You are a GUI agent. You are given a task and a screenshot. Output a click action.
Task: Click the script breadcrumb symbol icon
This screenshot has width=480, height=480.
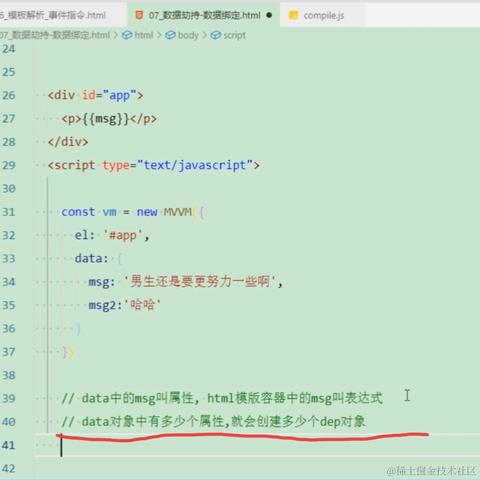(x=216, y=35)
